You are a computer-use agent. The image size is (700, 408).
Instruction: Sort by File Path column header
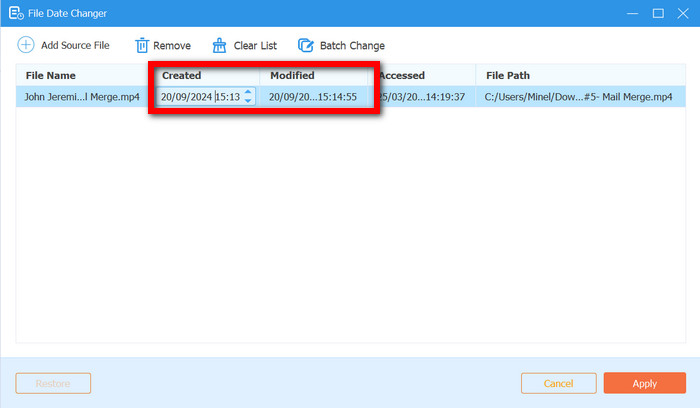508,75
